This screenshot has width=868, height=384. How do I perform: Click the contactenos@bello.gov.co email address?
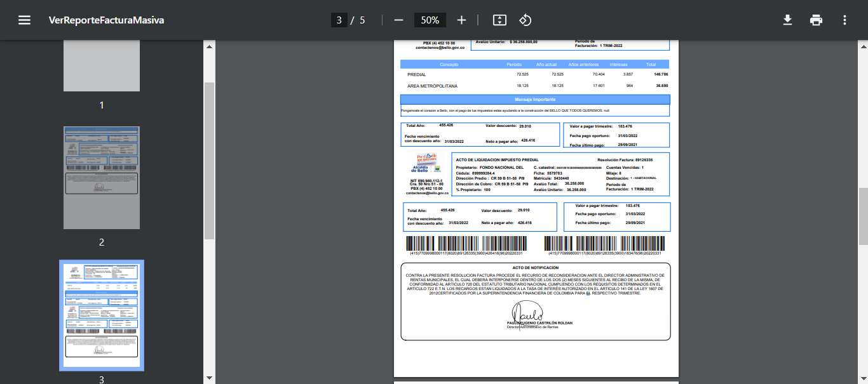click(427, 193)
